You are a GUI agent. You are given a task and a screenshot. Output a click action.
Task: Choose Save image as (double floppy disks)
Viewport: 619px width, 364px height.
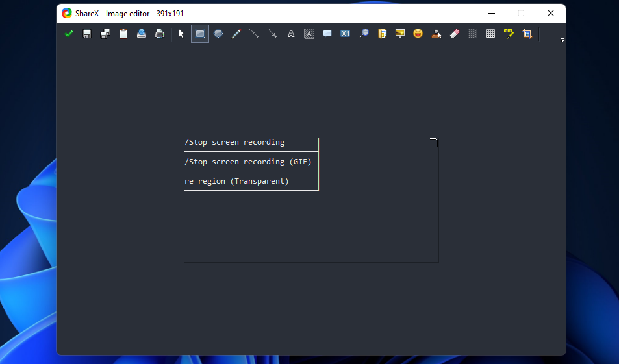point(105,34)
